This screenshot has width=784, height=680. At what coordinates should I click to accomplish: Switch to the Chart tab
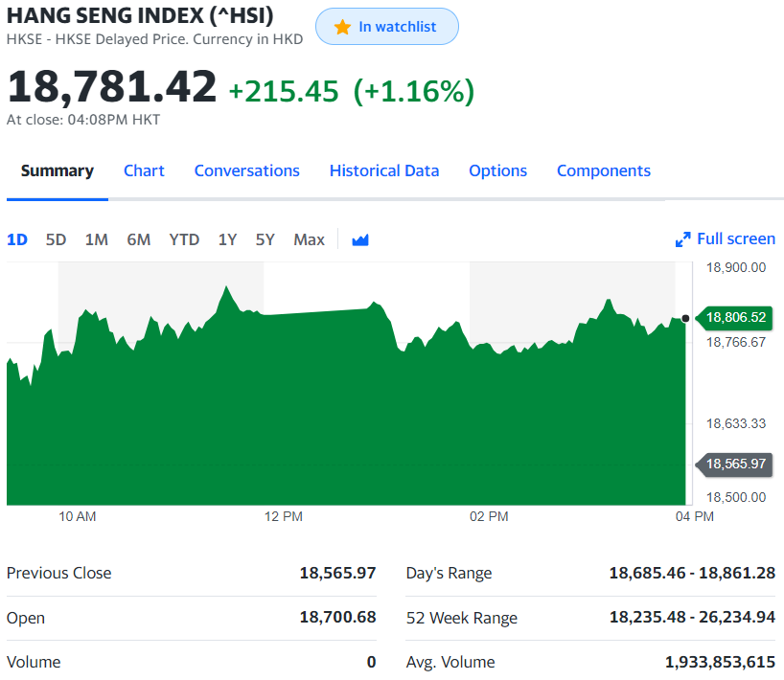tap(144, 170)
